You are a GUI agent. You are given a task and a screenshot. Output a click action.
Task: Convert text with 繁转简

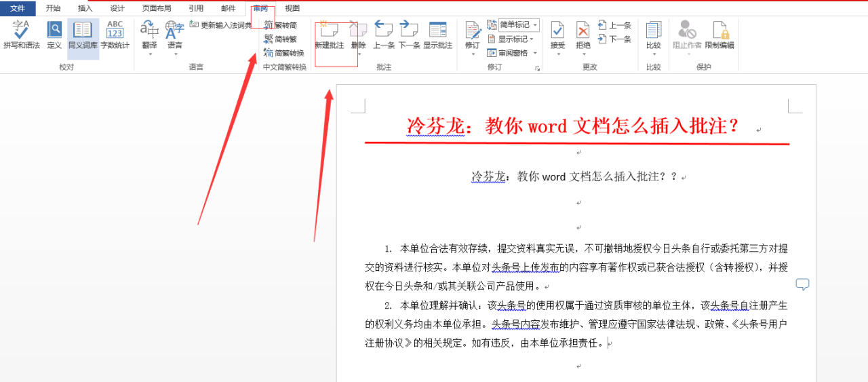(x=281, y=25)
